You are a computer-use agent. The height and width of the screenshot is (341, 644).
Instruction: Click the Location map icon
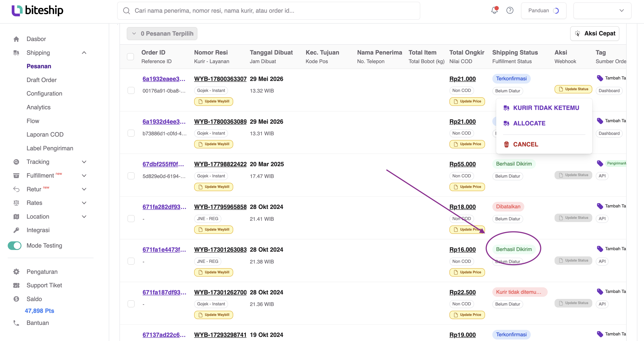point(16,217)
